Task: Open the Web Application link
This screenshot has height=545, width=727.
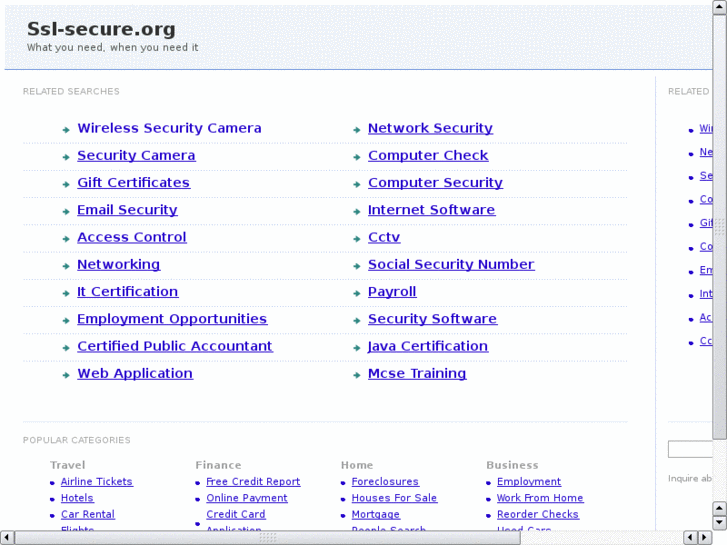Action: tap(135, 373)
